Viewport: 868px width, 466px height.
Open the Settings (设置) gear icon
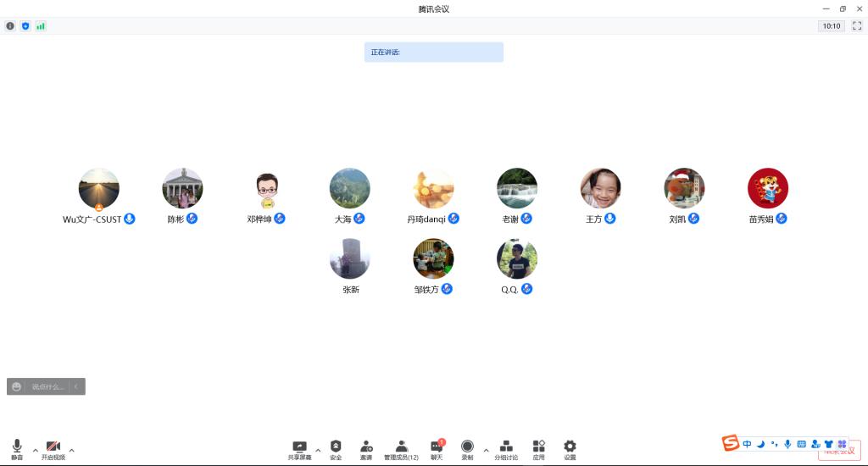click(x=570, y=447)
